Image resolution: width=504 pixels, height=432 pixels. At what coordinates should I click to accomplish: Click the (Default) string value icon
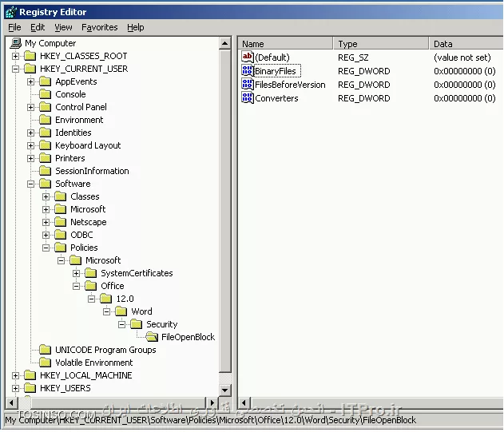point(248,57)
